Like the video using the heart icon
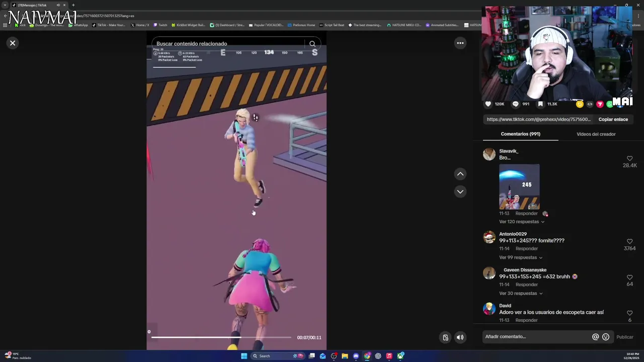Screen dimensions: 644x362 (488, 104)
